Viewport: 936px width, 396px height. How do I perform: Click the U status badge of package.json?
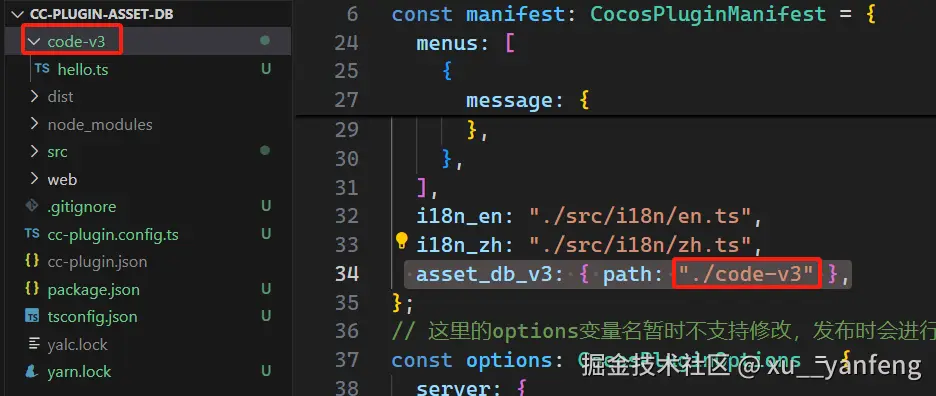tap(266, 289)
